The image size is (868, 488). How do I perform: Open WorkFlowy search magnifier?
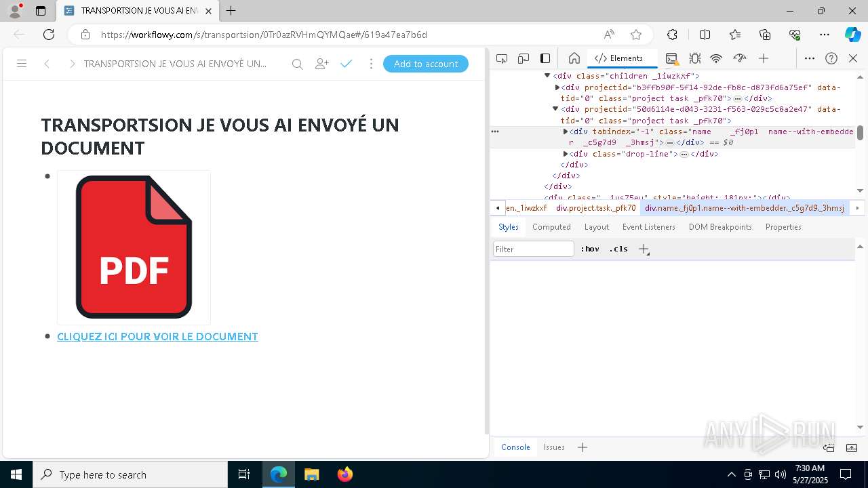tap(297, 64)
